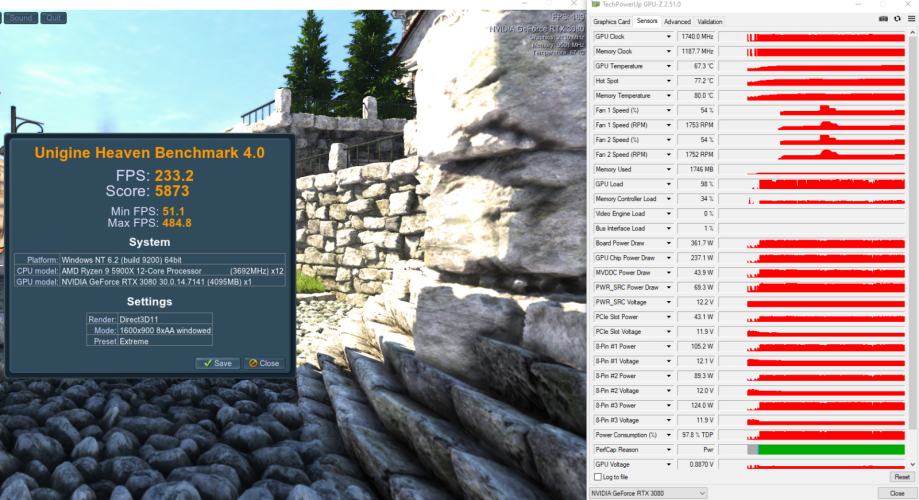The image size is (919, 500).
Task: Open the GPU Clock sensor dropdown
Action: (x=668, y=36)
